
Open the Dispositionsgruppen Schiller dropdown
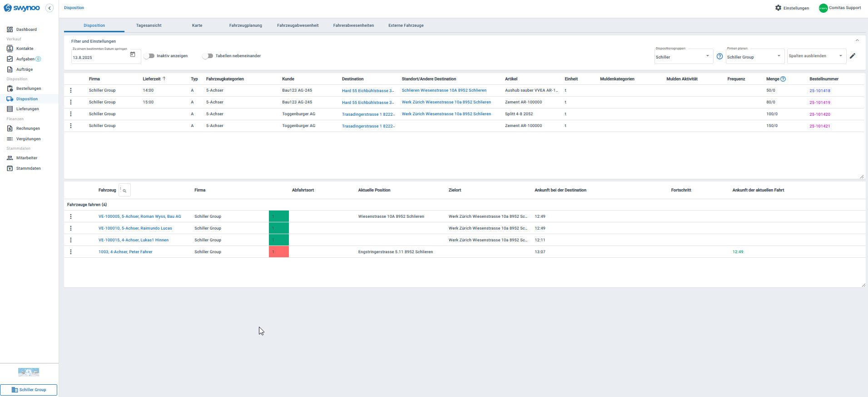[x=684, y=56]
